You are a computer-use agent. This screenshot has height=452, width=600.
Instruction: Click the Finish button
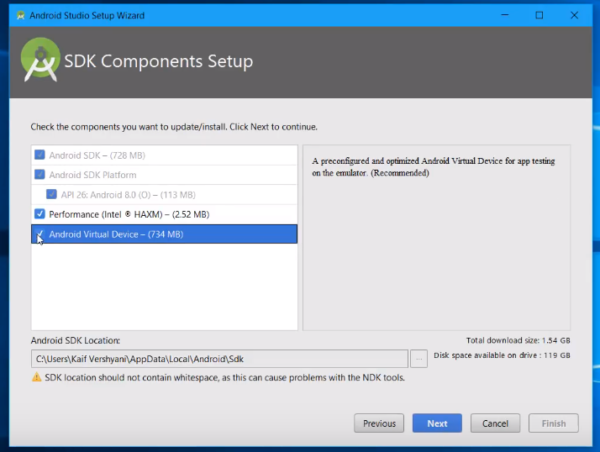click(553, 423)
